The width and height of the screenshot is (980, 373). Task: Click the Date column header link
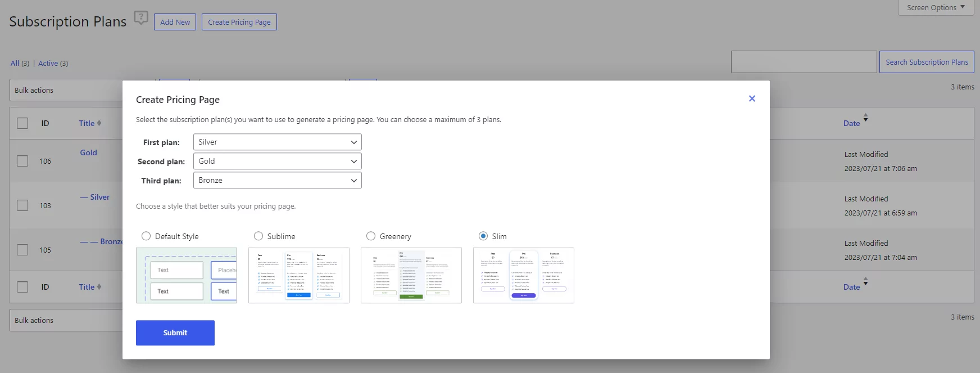tap(852, 123)
